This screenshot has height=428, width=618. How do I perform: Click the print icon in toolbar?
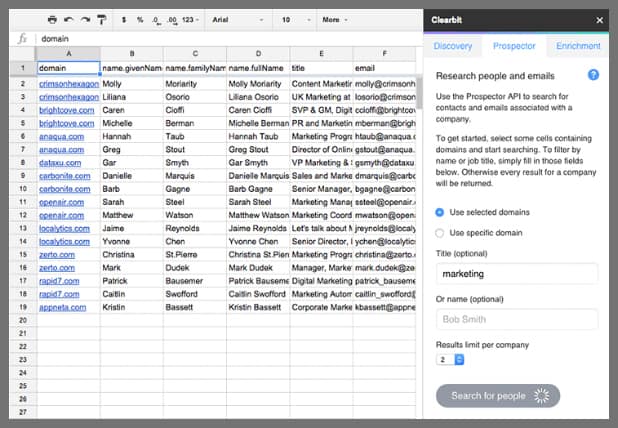52,19
